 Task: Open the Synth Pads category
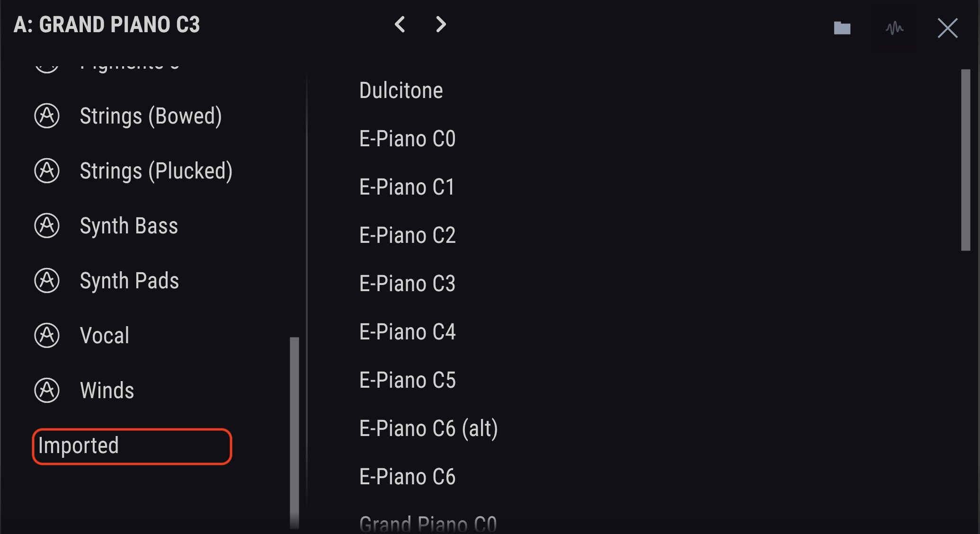pos(129,281)
